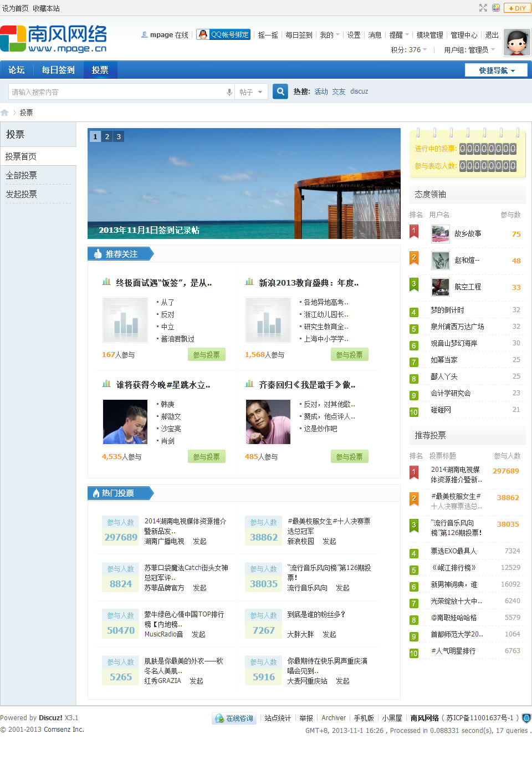Expand the 用户组: 管理员 dropdown

pos(469,50)
